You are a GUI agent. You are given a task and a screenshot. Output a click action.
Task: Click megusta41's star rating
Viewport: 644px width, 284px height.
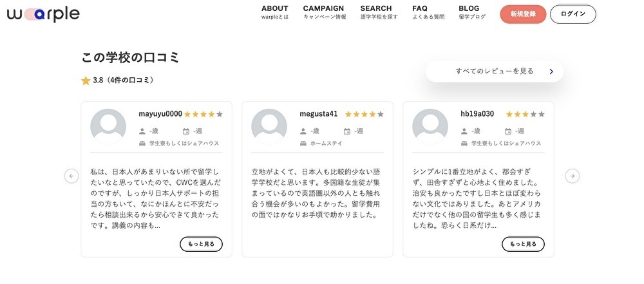point(365,115)
